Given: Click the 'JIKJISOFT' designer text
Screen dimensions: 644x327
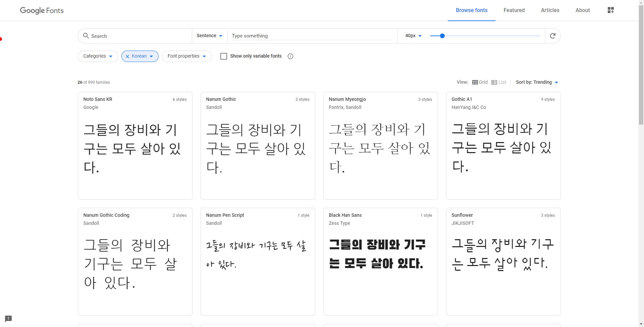Looking at the screenshot, I should point(463,223).
